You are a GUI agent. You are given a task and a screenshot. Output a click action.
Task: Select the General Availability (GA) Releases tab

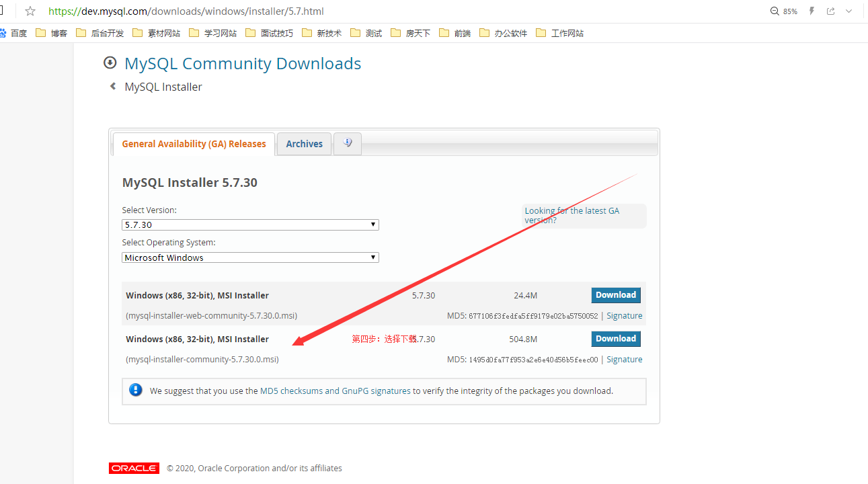coord(194,143)
